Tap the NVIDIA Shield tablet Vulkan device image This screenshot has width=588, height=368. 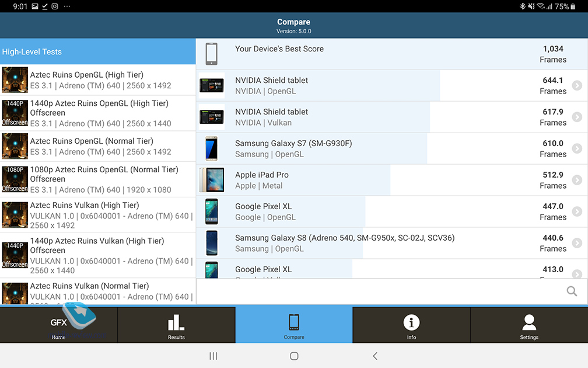pos(212,117)
